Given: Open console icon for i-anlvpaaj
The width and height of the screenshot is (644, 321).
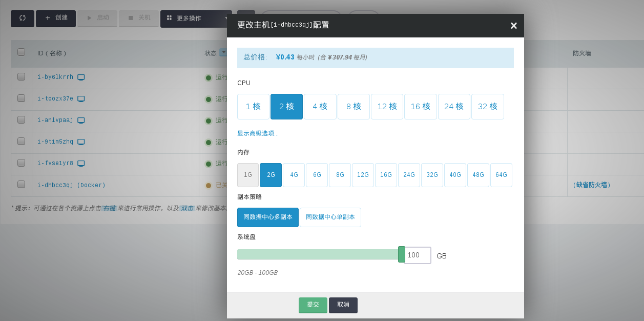Looking at the screenshot, I should pos(81,121).
